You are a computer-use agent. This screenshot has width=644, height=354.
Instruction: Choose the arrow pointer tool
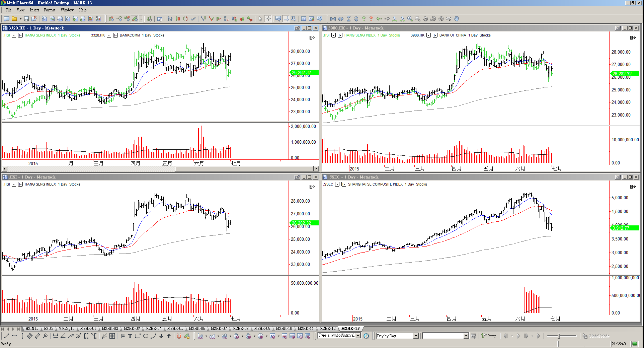260,19
